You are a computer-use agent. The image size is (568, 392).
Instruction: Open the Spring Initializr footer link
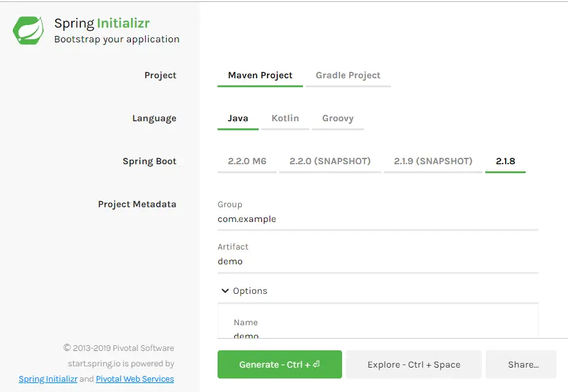click(48, 379)
